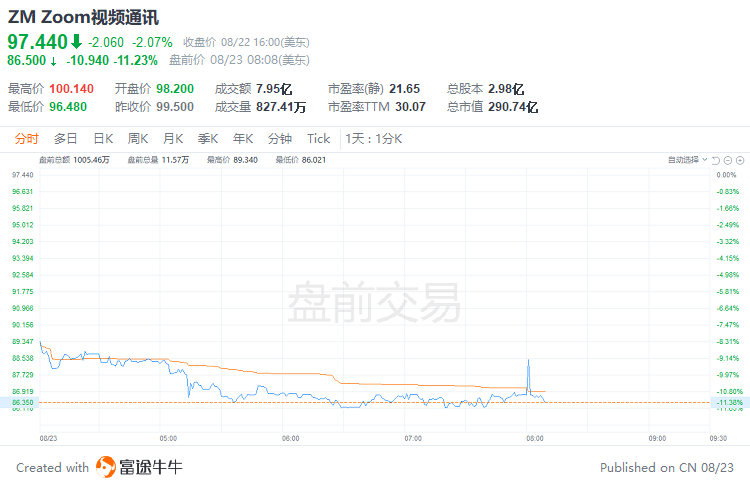Click the 盘前总量 11.57万 label
Screen dimensions: 750x488
pyautogui.click(x=158, y=160)
